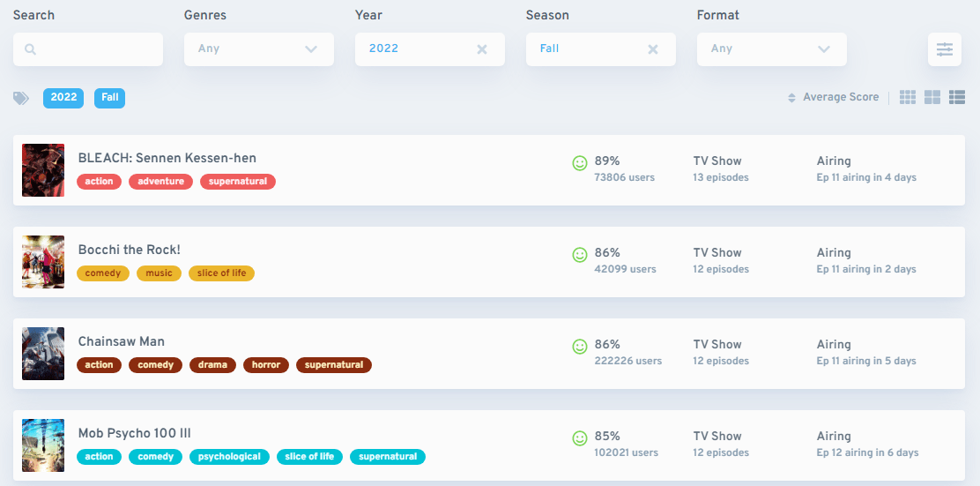
Task: Select the supernatural tag on Chainsaw Man
Action: 334,365
